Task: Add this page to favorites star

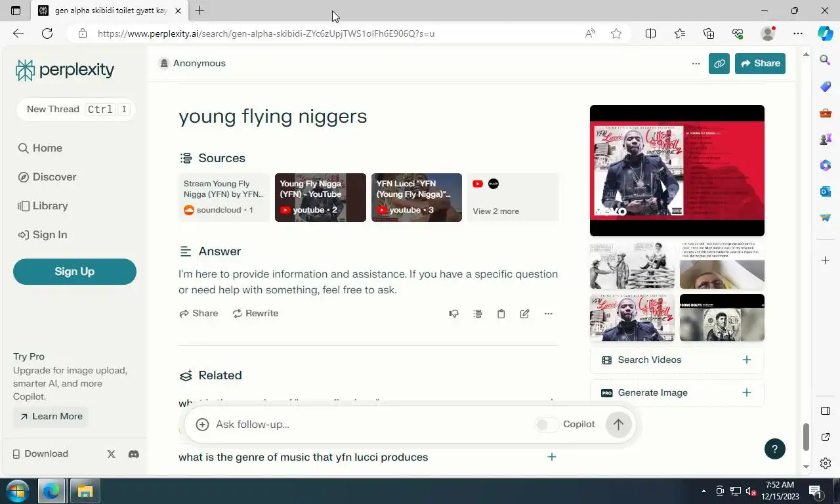Action: [616, 33]
